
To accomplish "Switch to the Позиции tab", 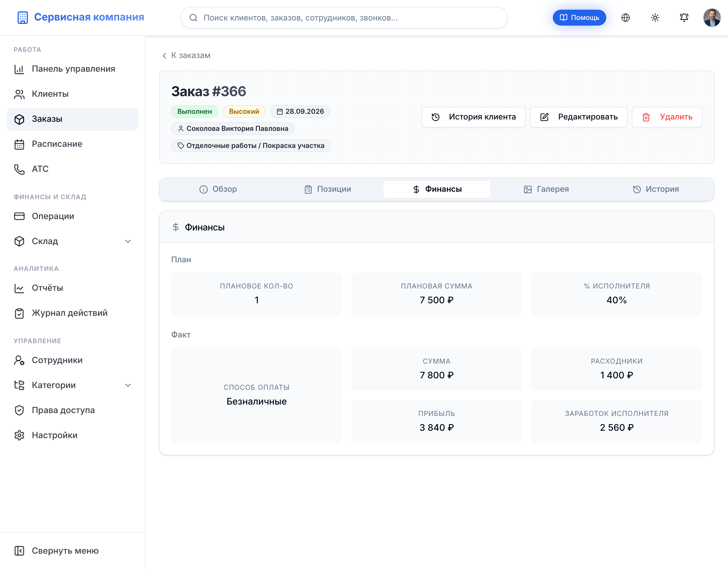I will [328, 189].
